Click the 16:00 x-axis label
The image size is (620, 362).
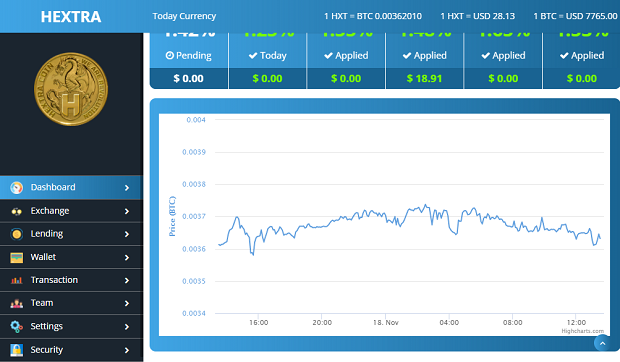pos(259,322)
